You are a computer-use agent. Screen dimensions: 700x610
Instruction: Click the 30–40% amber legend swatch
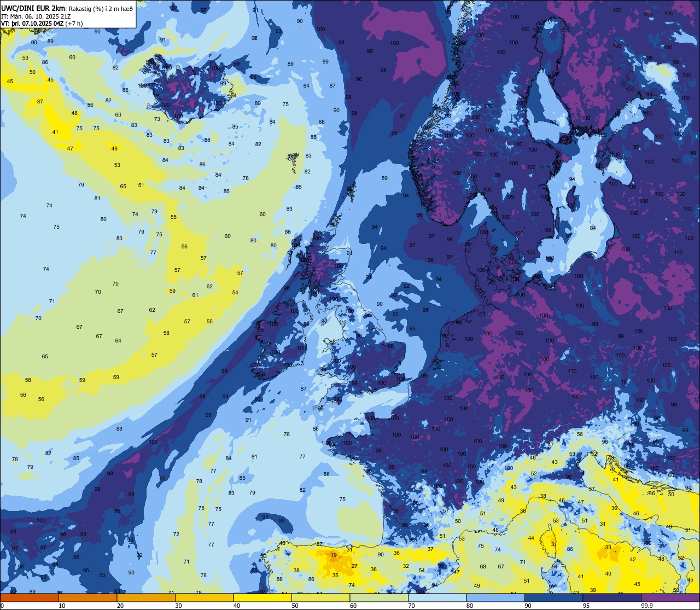(204, 597)
